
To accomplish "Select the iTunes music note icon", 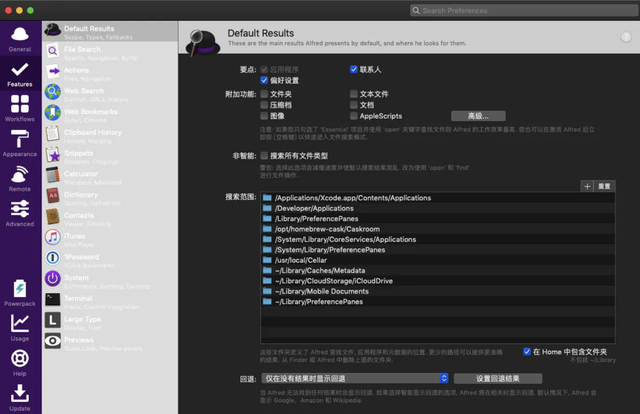I will pos(53,238).
